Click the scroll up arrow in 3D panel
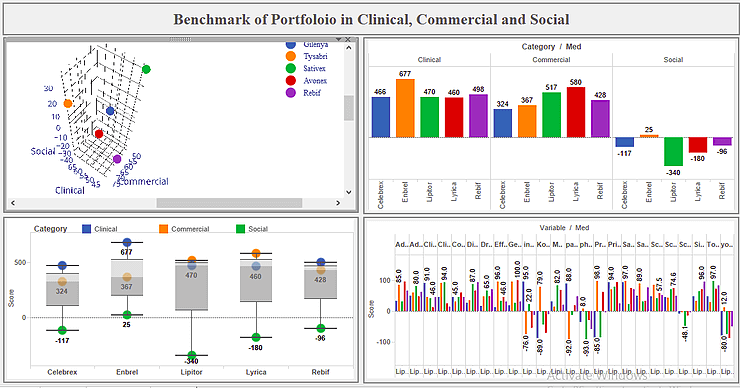740x388 pixels. (x=349, y=48)
